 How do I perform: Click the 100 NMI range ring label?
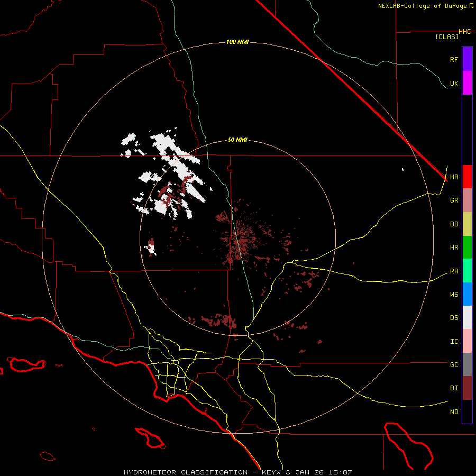(237, 42)
